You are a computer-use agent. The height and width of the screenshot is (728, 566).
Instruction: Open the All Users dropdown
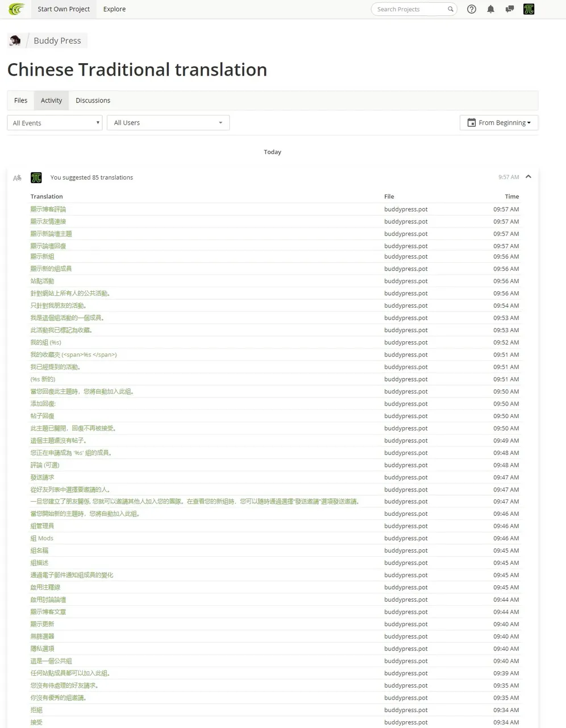[x=168, y=123]
